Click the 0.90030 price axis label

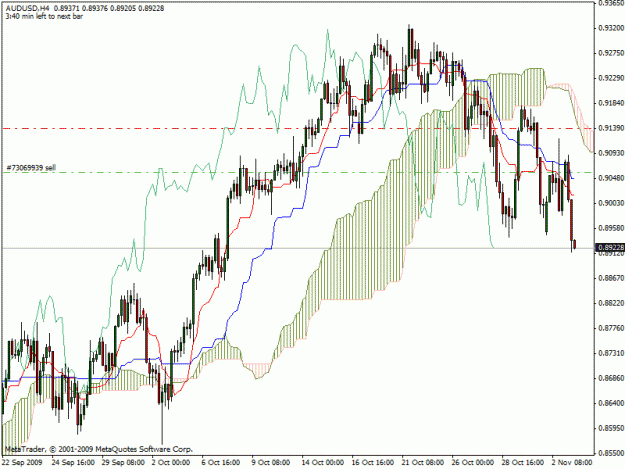(611, 203)
